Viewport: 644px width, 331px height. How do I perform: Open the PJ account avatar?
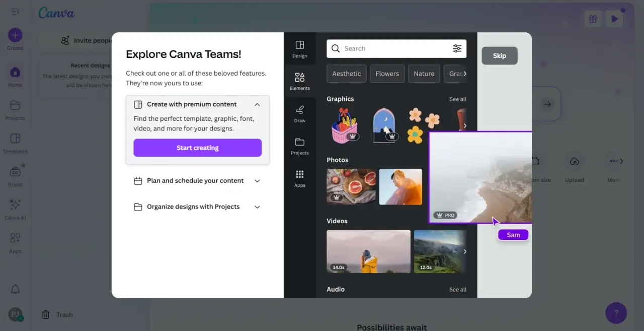(x=15, y=314)
